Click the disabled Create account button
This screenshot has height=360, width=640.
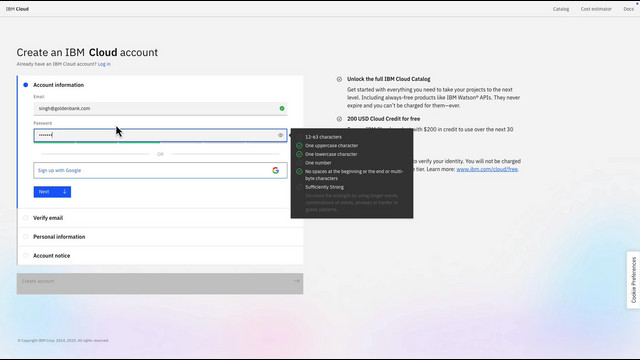[x=160, y=284]
